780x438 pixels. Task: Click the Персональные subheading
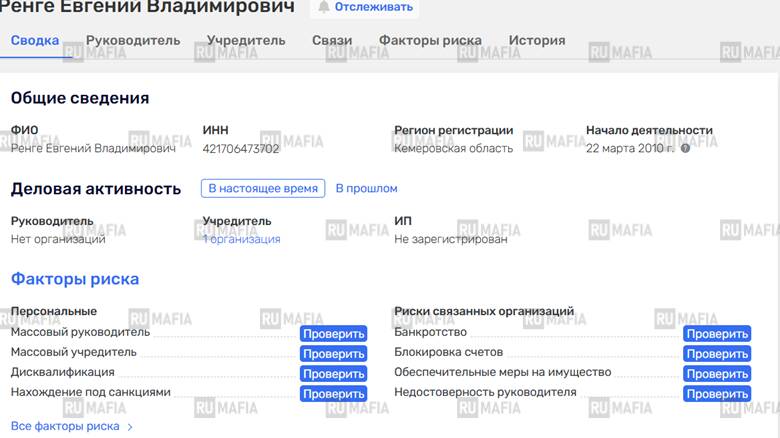pos(54,311)
